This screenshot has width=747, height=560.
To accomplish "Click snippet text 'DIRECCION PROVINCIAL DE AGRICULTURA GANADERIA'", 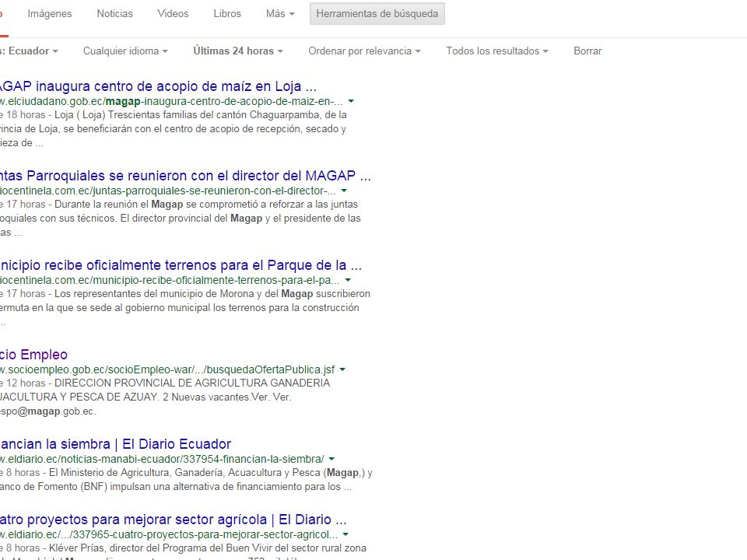I will pos(192,383).
